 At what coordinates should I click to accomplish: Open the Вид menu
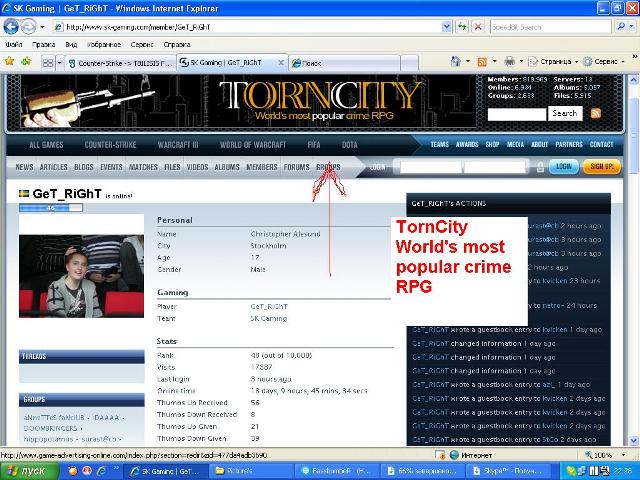coord(71,44)
